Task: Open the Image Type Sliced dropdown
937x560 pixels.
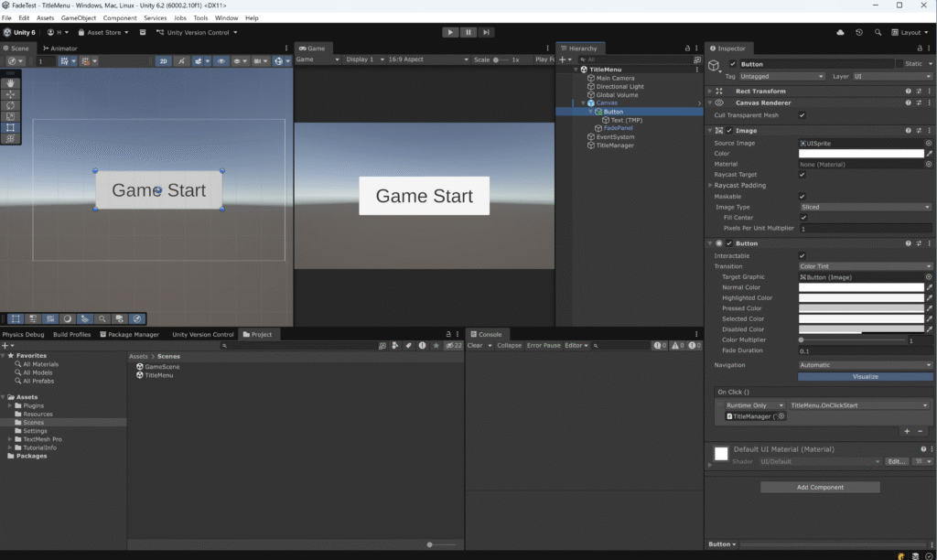Action: point(865,207)
